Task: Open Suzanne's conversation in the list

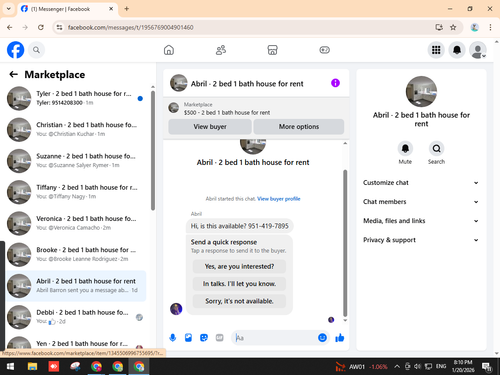Action: 76,161
